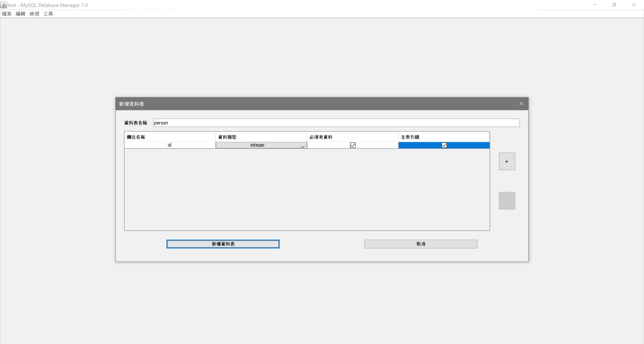Click the plus button to add a column row
This screenshot has width=644, height=344.
pyautogui.click(x=507, y=161)
